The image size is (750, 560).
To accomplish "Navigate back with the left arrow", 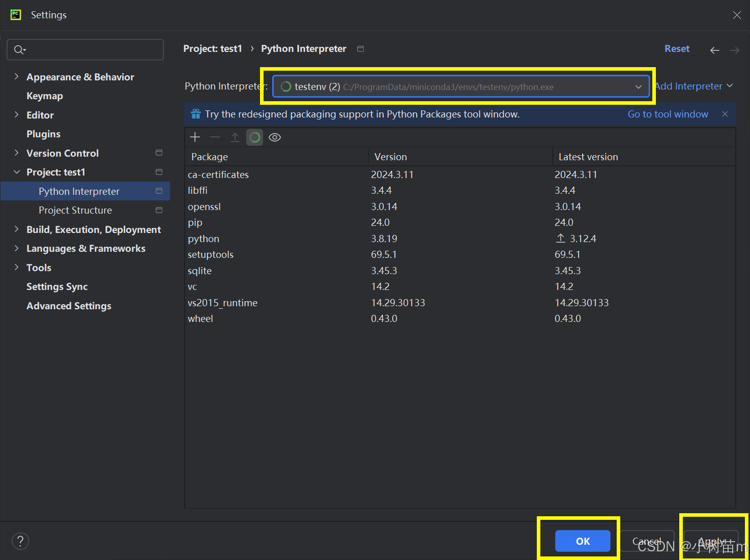I will pyautogui.click(x=715, y=50).
